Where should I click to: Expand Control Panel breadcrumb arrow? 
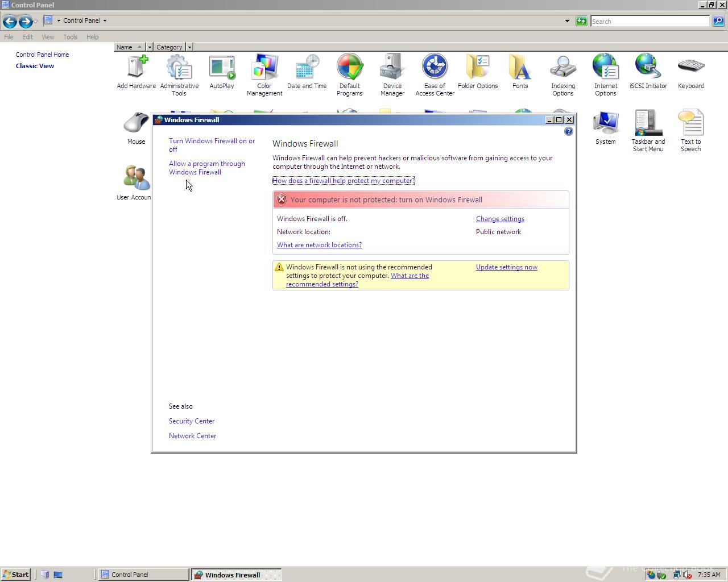tap(105, 20)
